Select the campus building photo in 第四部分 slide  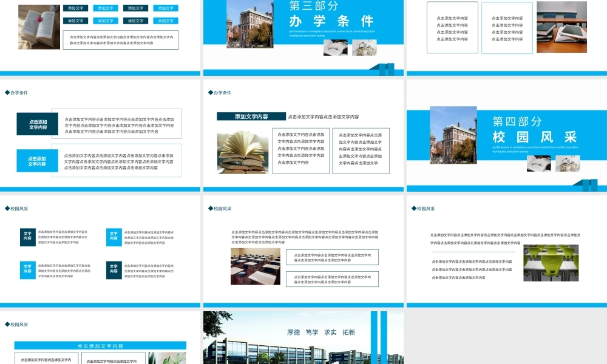453,135
